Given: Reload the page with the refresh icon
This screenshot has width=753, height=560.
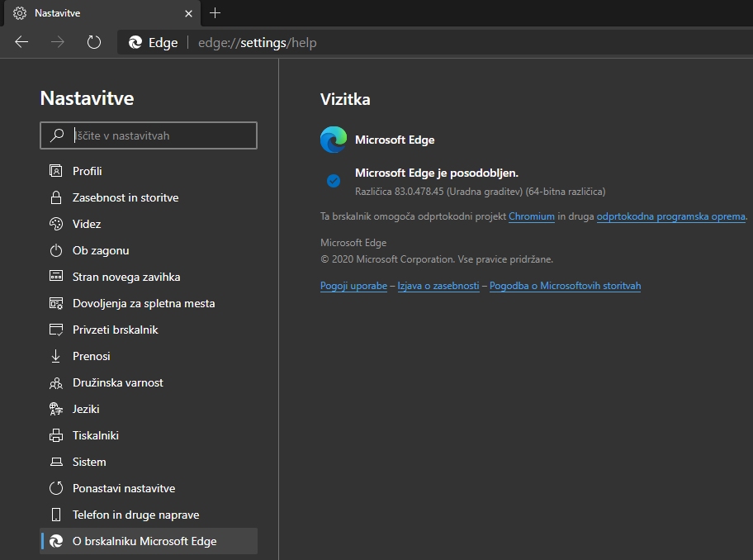Looking at the screenshot, I should pos(94,42).
